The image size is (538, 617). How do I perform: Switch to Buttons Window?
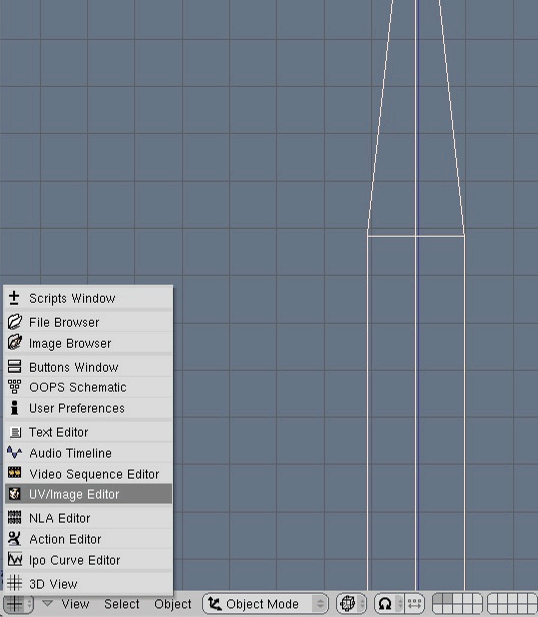click(88, 367)
